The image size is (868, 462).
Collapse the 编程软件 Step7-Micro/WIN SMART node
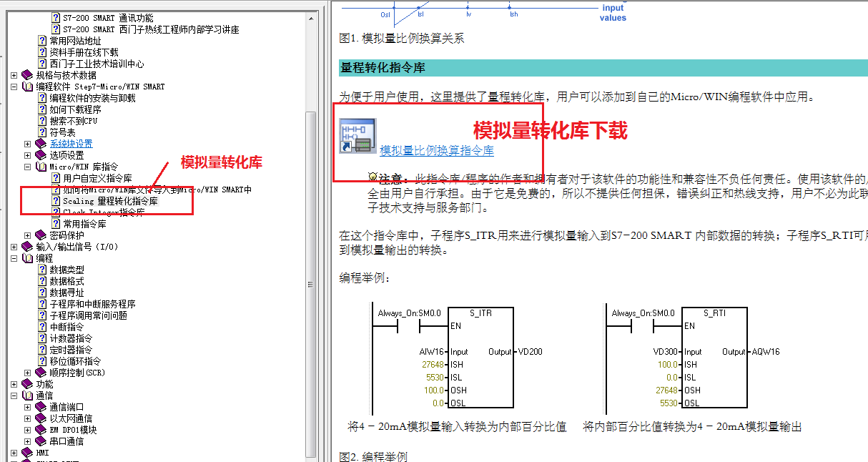point(14,87)
